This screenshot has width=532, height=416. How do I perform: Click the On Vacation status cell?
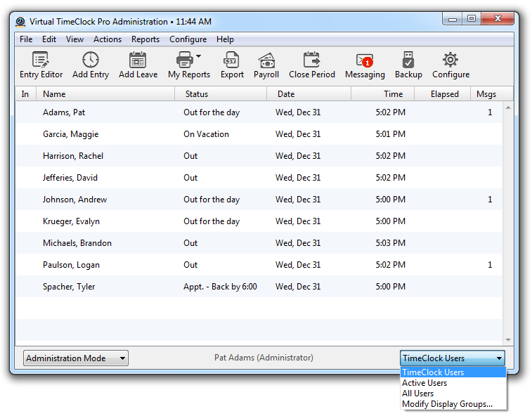click(207, 134)
